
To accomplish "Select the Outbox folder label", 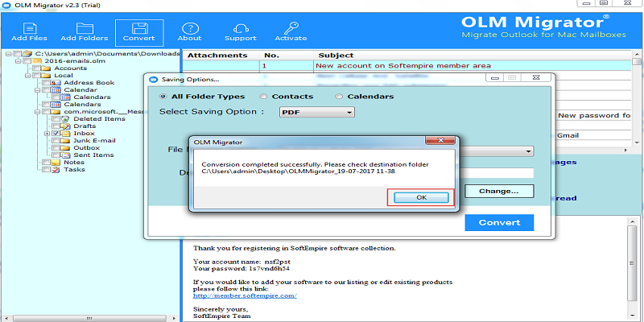I will tap(87, 148).
